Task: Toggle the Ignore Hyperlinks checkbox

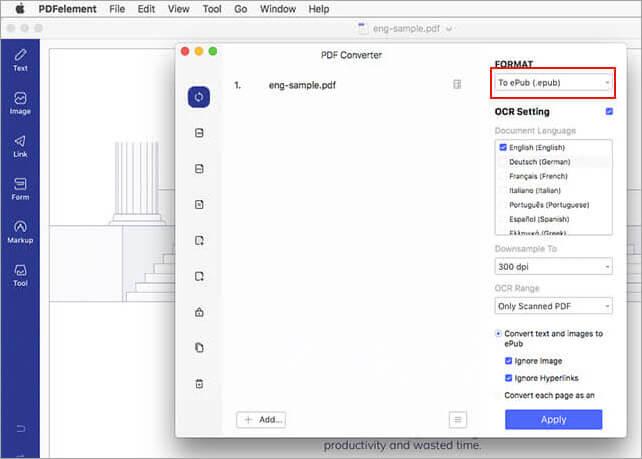Action: pos(509,378)
